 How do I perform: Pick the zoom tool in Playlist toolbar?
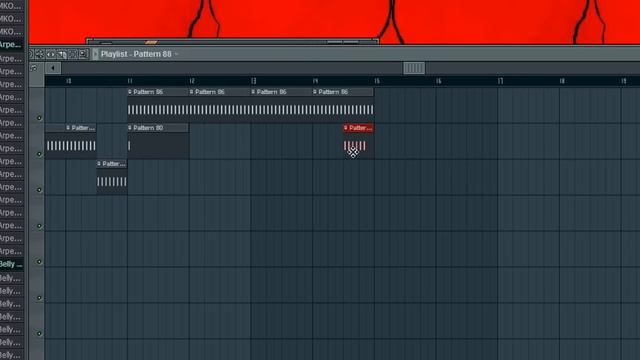(84, 54)
